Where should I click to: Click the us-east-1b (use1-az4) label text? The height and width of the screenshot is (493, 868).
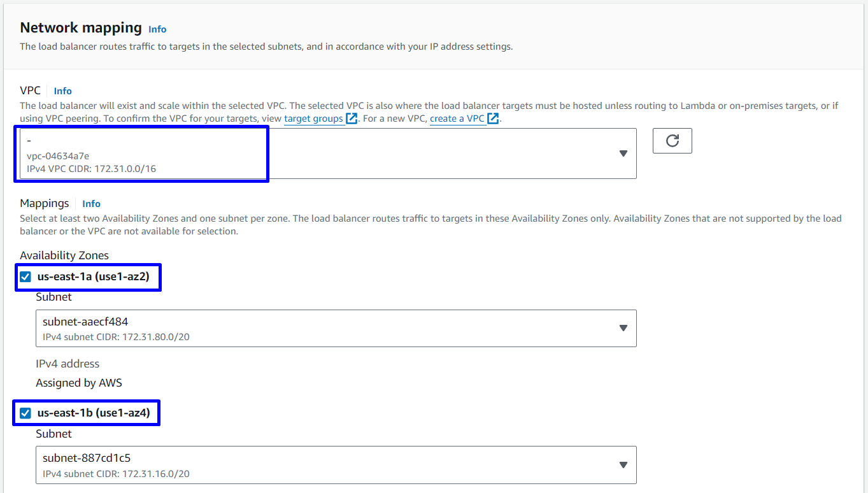94,413
